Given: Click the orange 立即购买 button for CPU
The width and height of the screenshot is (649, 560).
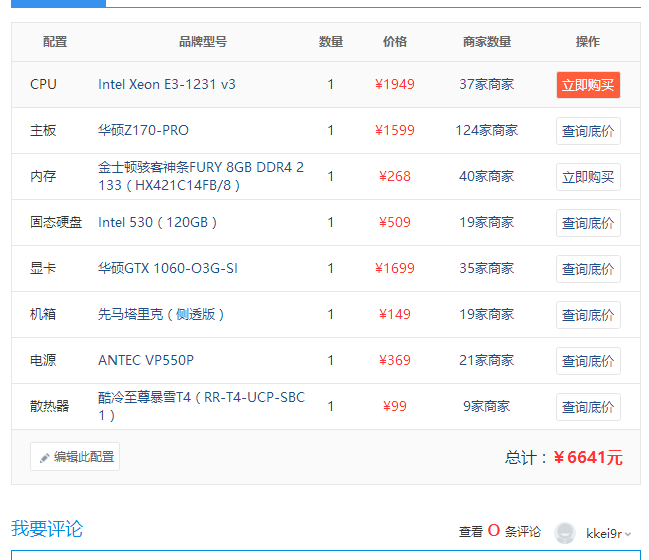Looking at the screenshot, I should (x=588, y=85).
